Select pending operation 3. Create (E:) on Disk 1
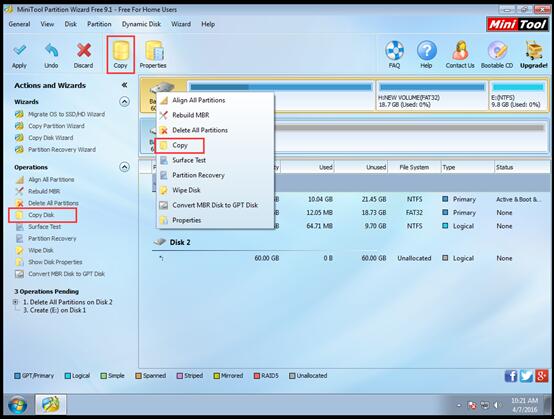555x420 pixels. coord(55,310)
